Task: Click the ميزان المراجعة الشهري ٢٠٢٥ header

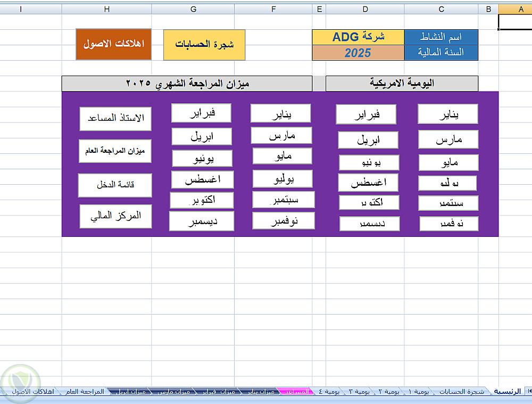Action: (x=187, y=84)
